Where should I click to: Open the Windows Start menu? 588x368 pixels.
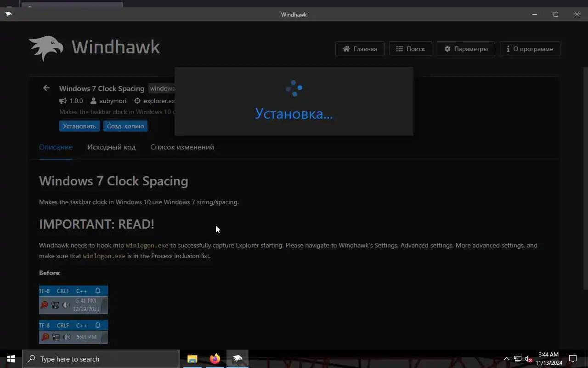coord(11,359)
